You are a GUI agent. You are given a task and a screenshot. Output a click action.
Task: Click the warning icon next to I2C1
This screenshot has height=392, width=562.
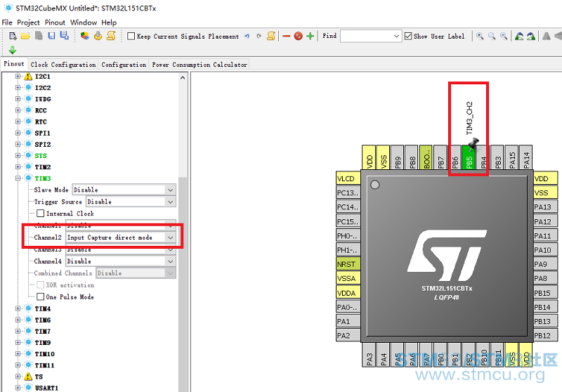(28, 77)
